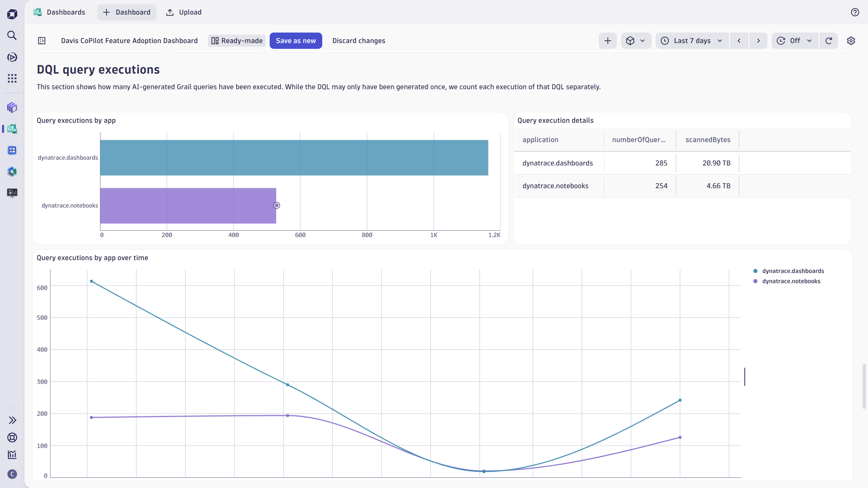Open the Search tool in the sidebar
The image size is (868, 488).
pyautogui.click(x=12, y=35)
